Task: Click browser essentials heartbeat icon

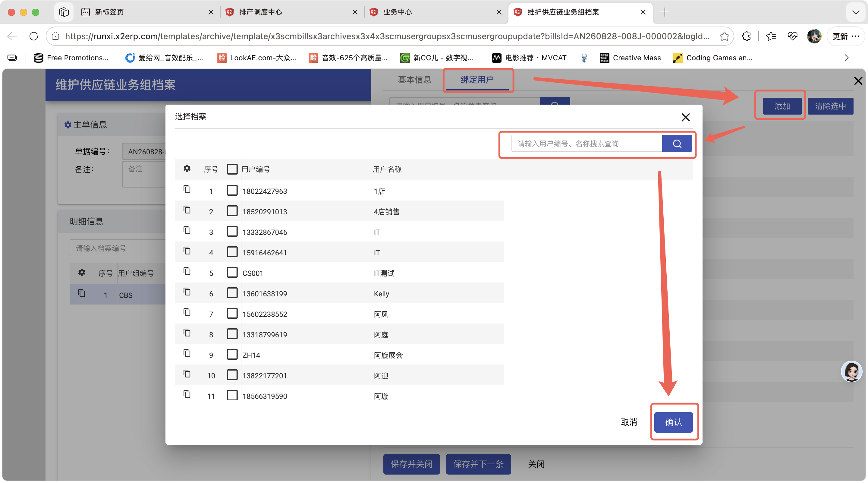Action: [x=793, y=36]
